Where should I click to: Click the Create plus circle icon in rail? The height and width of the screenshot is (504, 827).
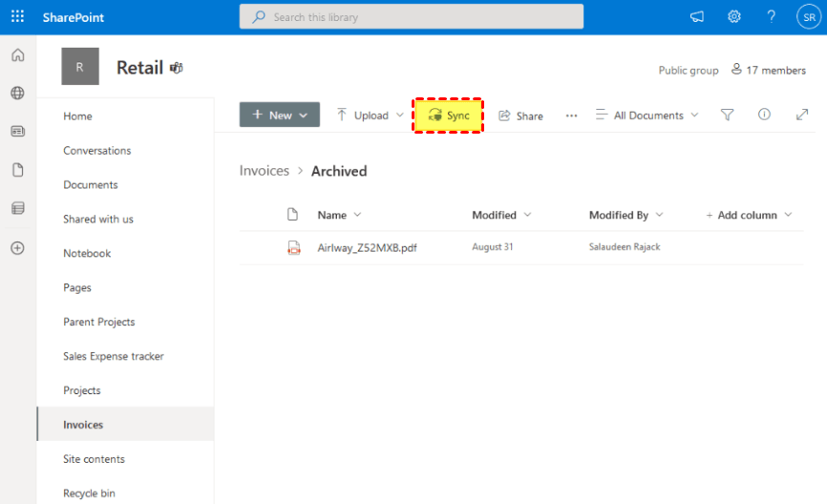(18, 248)
